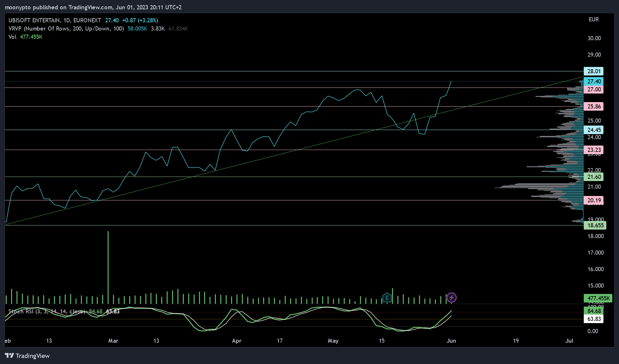
Task: Click the purple lightning bolt event icon
Action: [451, 297]
